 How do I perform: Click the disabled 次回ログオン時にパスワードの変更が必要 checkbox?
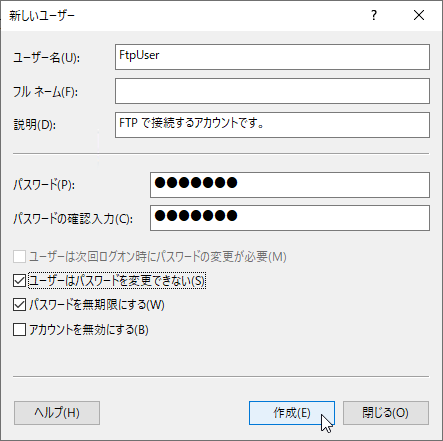tap(19, 257)
